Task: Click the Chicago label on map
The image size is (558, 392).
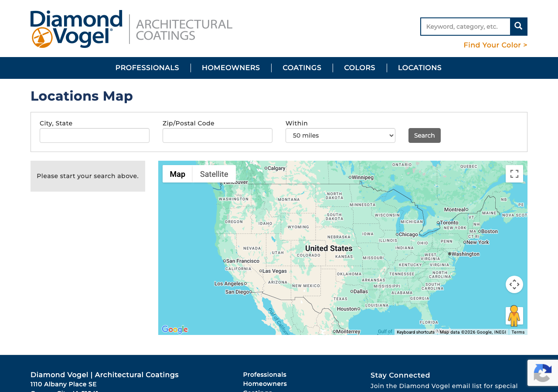Action: coord(408,234)
